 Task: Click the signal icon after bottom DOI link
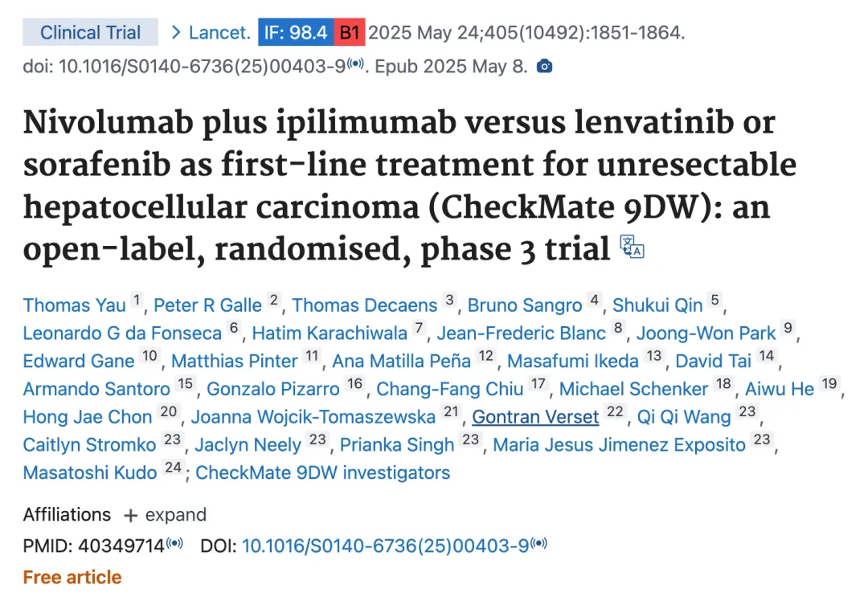click(539, 543)
